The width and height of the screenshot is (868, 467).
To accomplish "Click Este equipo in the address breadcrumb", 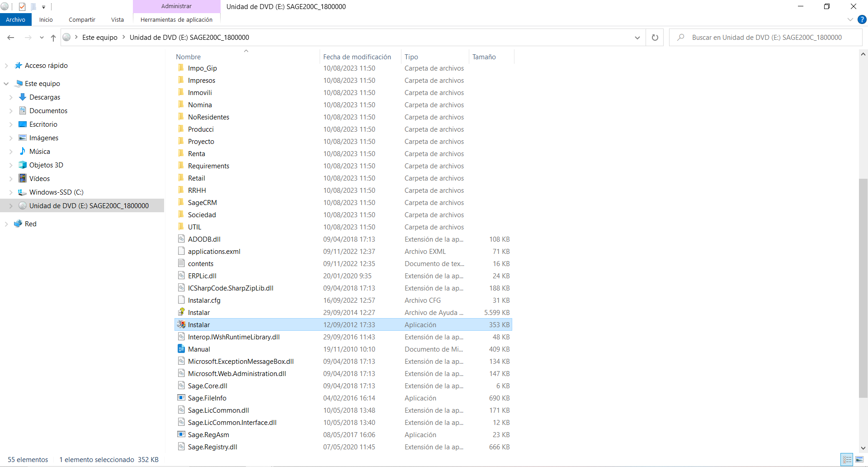I will (x=100, y=38).
